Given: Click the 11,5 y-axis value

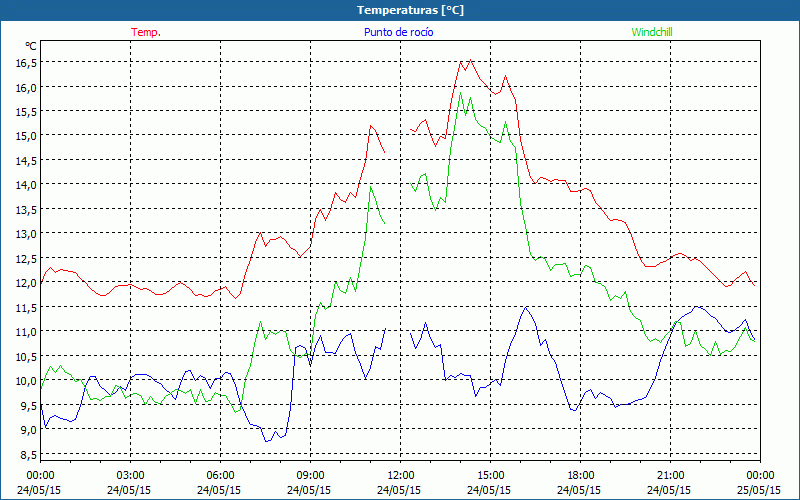Looking at the screenshot, I should click(27, 307).
